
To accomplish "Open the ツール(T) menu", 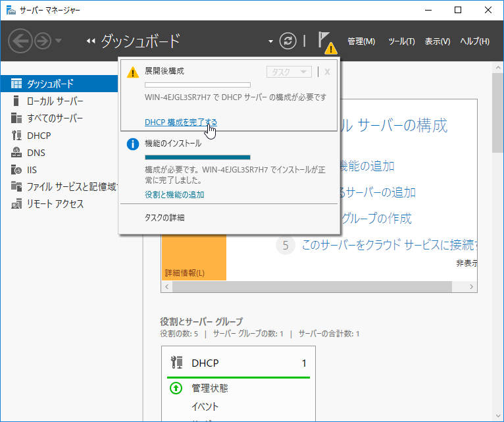I will click(x=401, y=41).
